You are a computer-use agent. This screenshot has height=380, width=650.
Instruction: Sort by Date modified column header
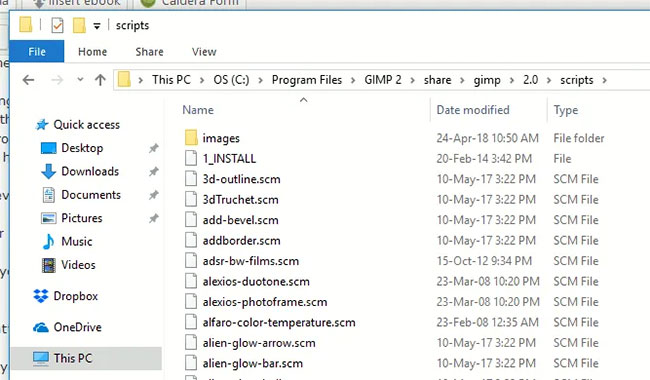tap(473, 110)
